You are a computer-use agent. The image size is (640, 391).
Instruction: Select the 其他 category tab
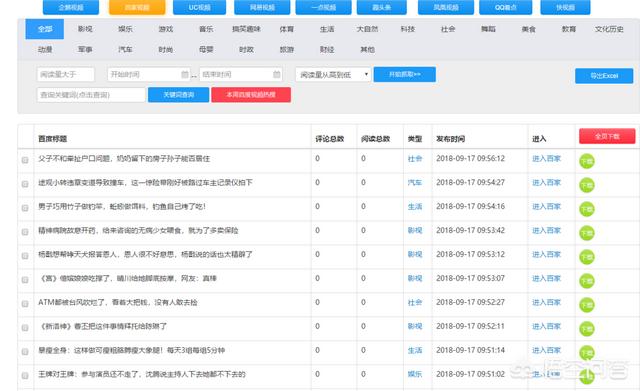pyautogui.click(x=367, y=49)
